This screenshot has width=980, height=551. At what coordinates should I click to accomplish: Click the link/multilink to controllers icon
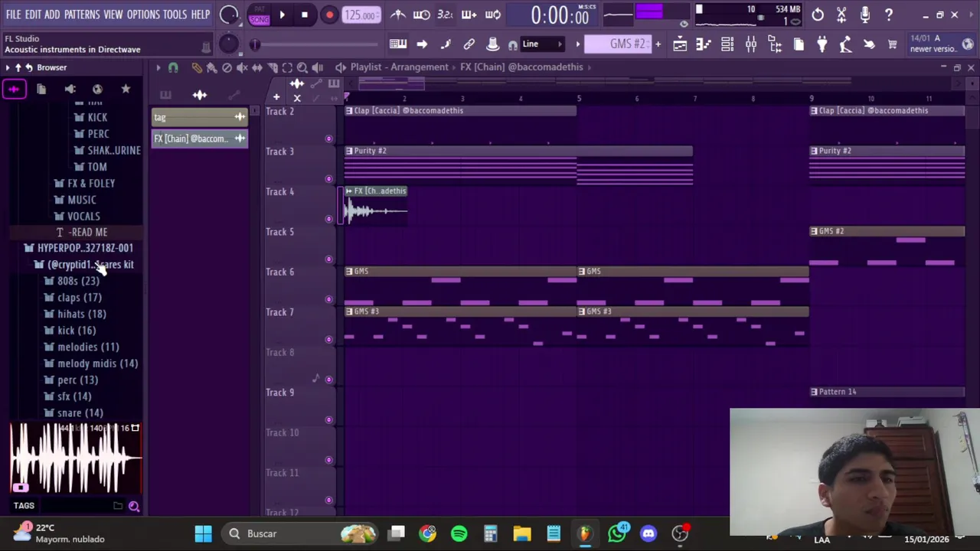[x=469, y=44]
